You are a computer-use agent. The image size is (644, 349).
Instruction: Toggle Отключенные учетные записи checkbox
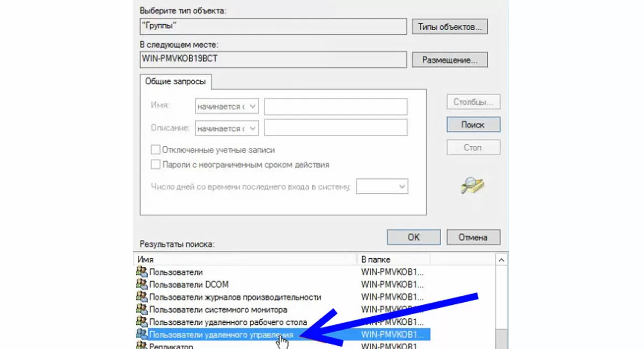click(156, 150)
